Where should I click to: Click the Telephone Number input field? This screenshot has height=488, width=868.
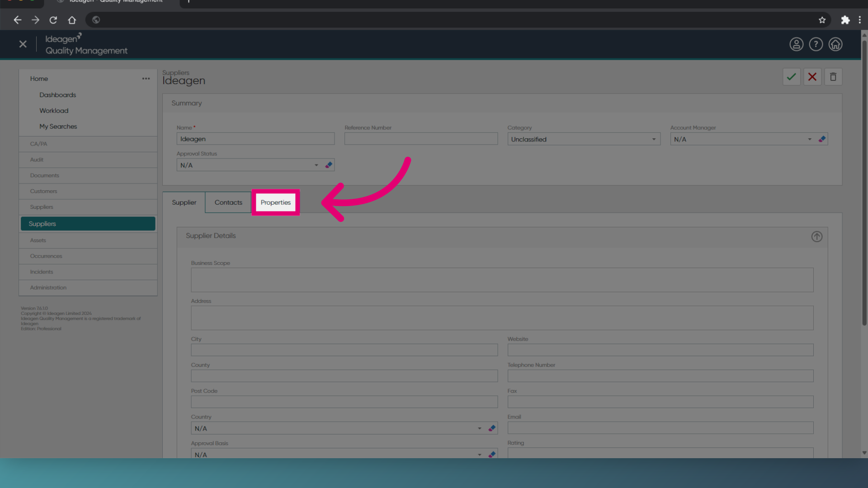(x=660, y=376)
